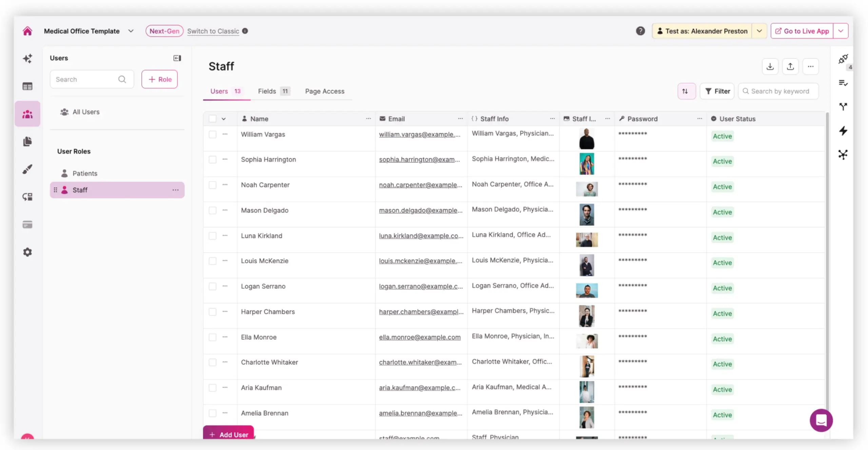The width and height of the screenshot is (868, 450).
Task: Expand the Go to Live App dropdown
Action: pyautogui.click(x=841, y=31)
